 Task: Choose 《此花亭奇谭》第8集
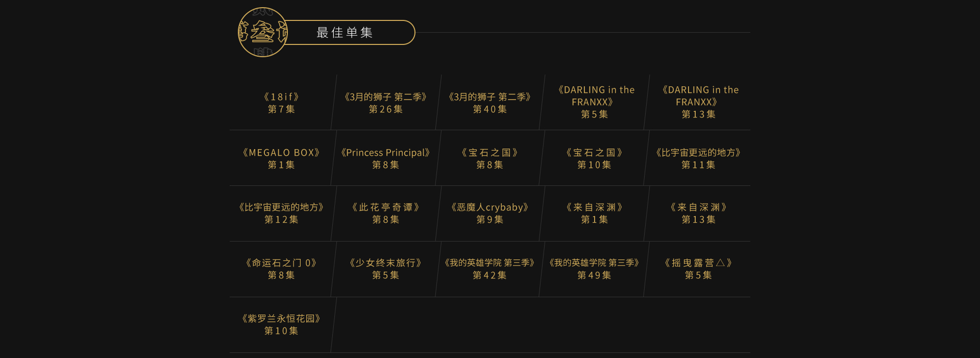pos(385,213)
